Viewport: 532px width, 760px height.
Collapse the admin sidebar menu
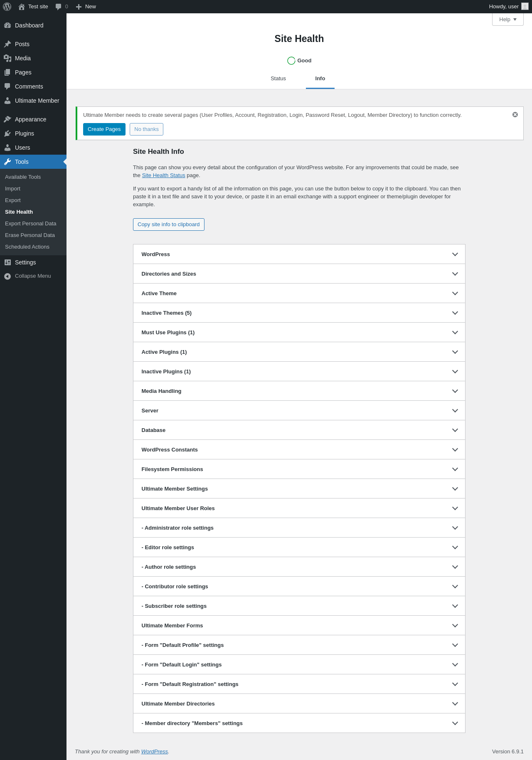click(x=32, y=276)
